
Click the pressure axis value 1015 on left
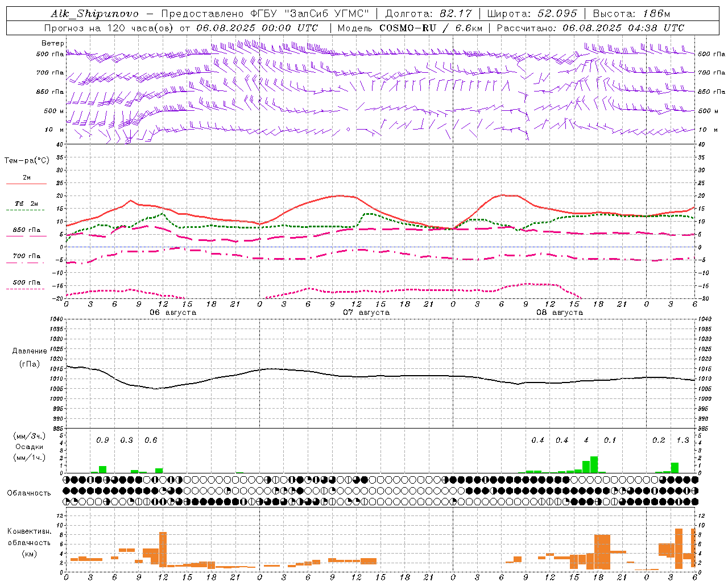point(56,369)
